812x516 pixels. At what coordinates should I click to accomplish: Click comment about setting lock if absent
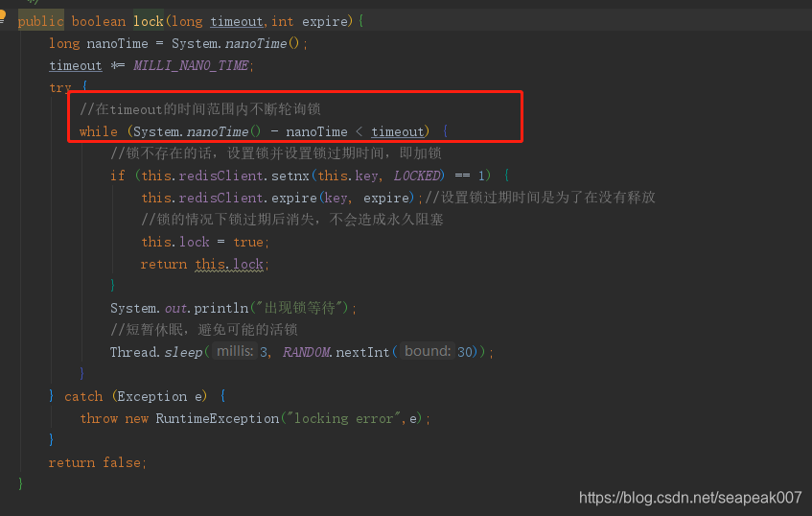pos(275,153)
